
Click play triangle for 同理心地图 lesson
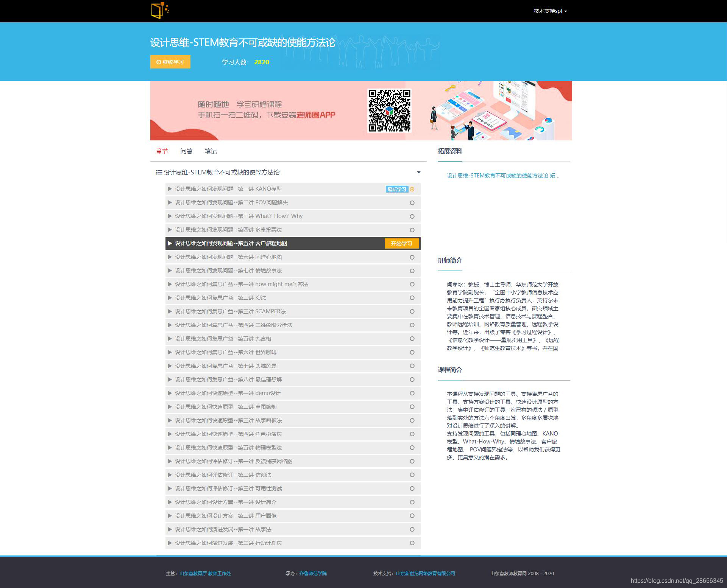[x=170, y=257]
